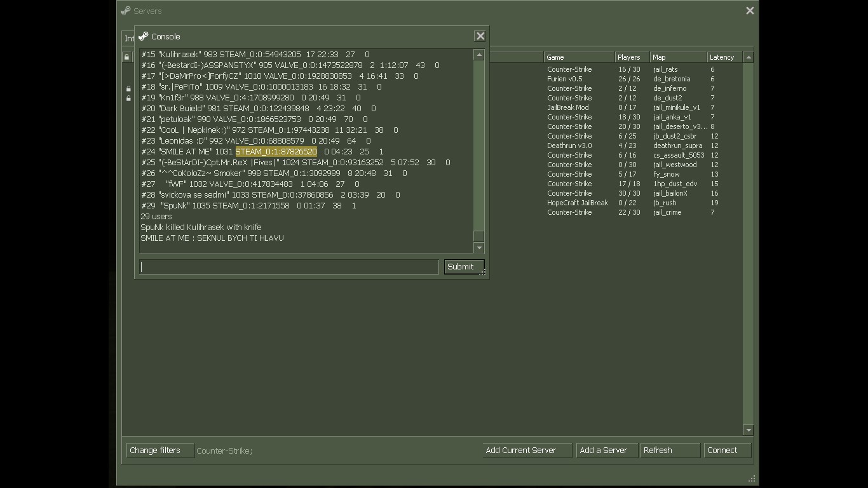Image resolution: width=868 pixels, height=488 pixels.
Task: Click the '29 users' console line
Action: [x=156, y=217]
